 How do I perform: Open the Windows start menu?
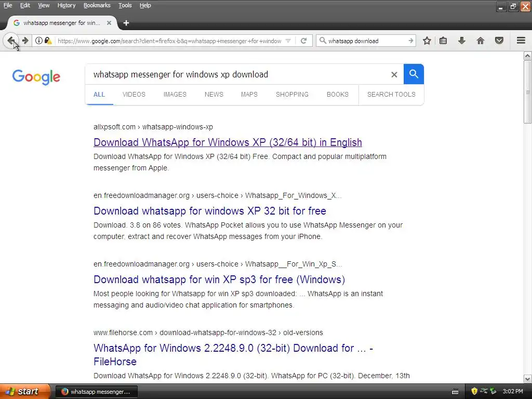pos(25,391)
